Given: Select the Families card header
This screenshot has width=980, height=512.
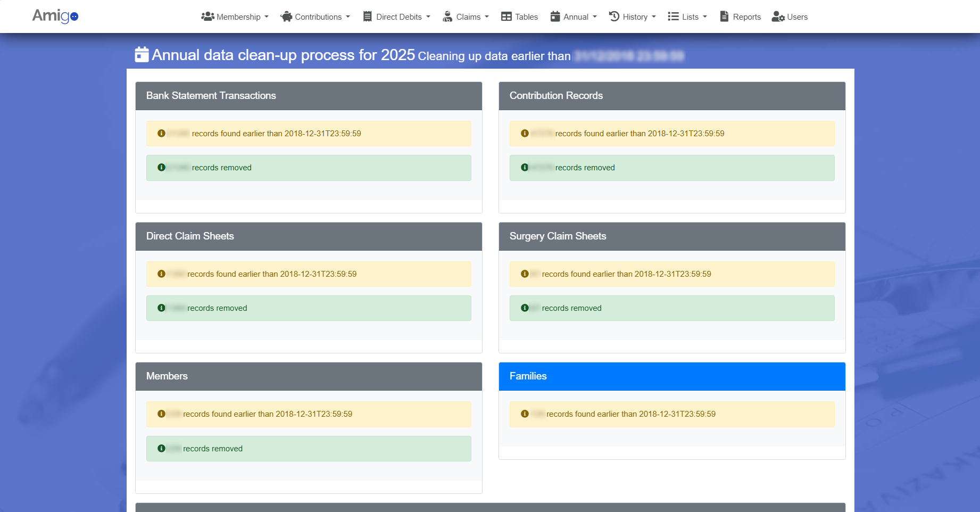Looking at the screenshot, I should 671,376.
